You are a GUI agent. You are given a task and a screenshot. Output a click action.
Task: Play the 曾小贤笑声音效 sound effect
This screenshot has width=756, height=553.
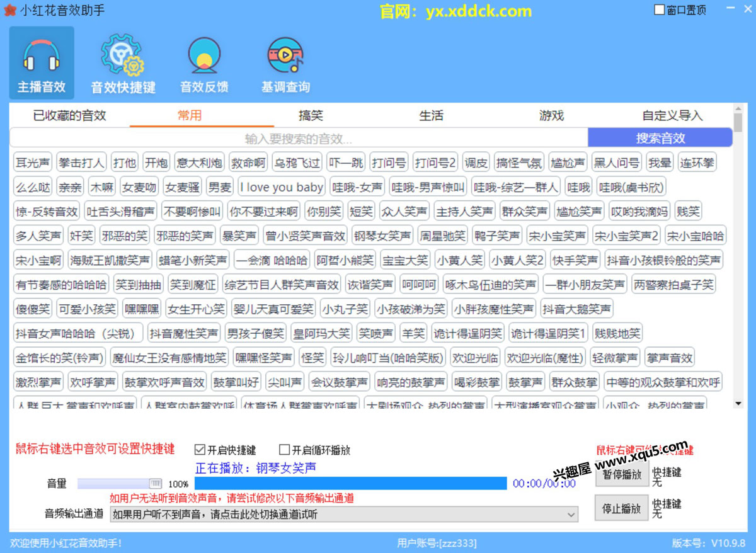coord(306,236)
